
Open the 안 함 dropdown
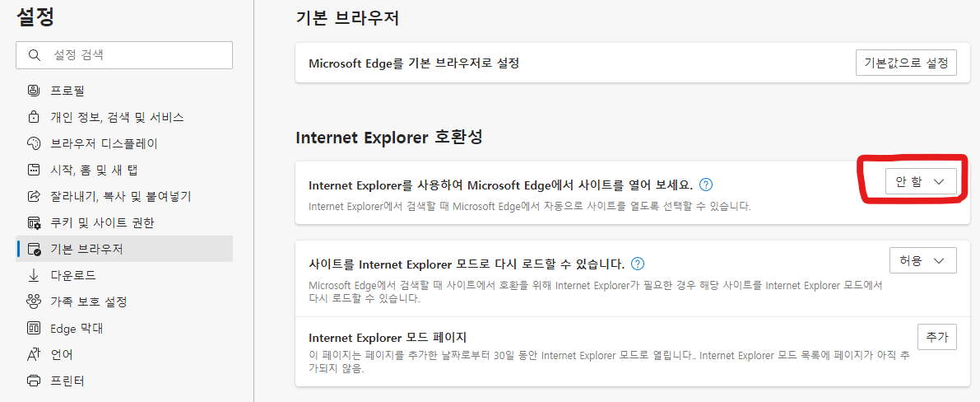tap(921, 181)
